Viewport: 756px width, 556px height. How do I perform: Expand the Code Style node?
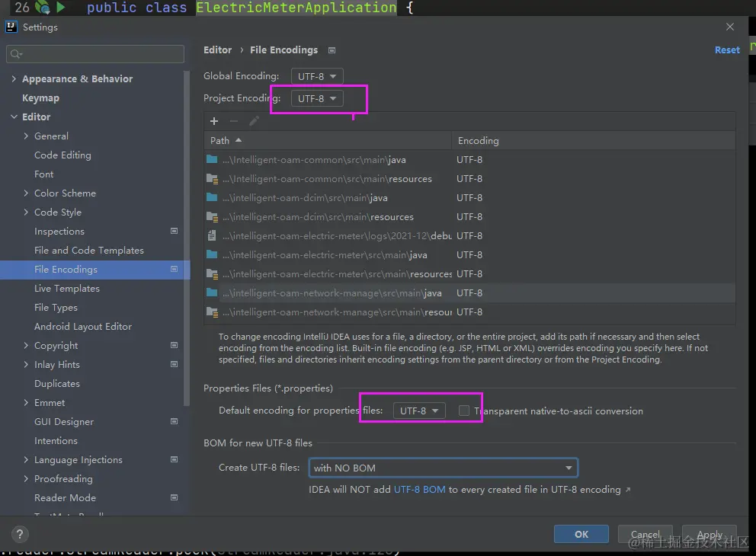[26, 212]
